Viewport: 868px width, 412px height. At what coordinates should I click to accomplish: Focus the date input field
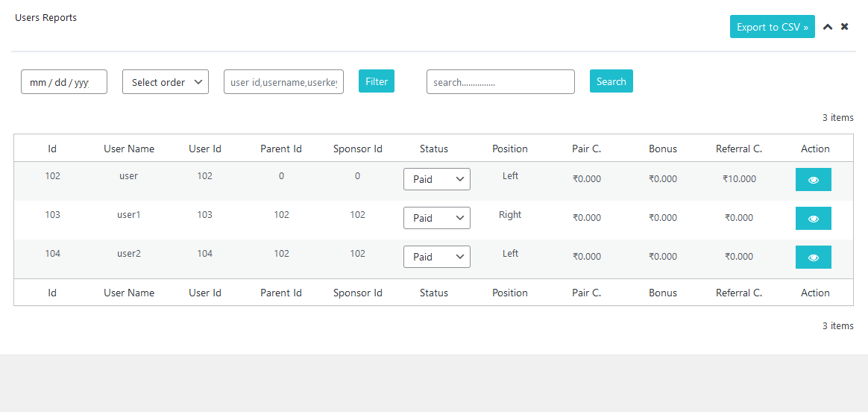tap(63, 82)
